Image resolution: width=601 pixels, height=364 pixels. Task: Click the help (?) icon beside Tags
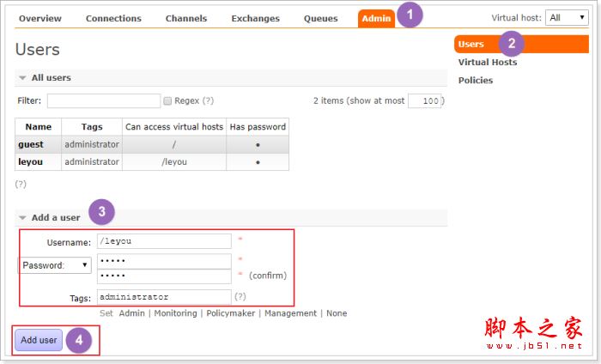pyautogui.click(x=240, y=297)
